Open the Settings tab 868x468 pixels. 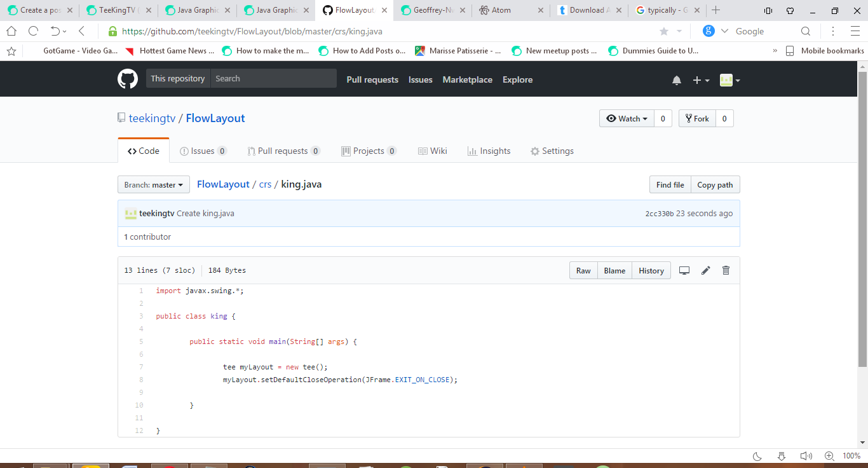click(x=552, y=151)
